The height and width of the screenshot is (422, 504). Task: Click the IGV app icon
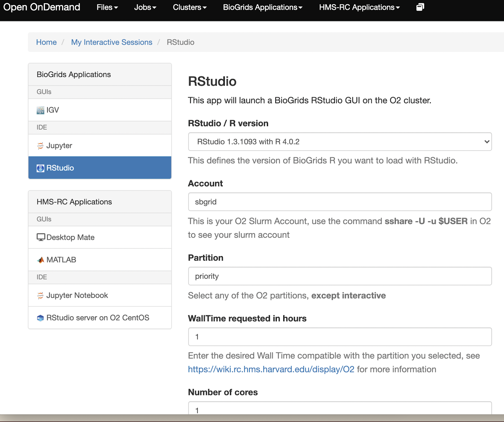click(x=40, y=110)
